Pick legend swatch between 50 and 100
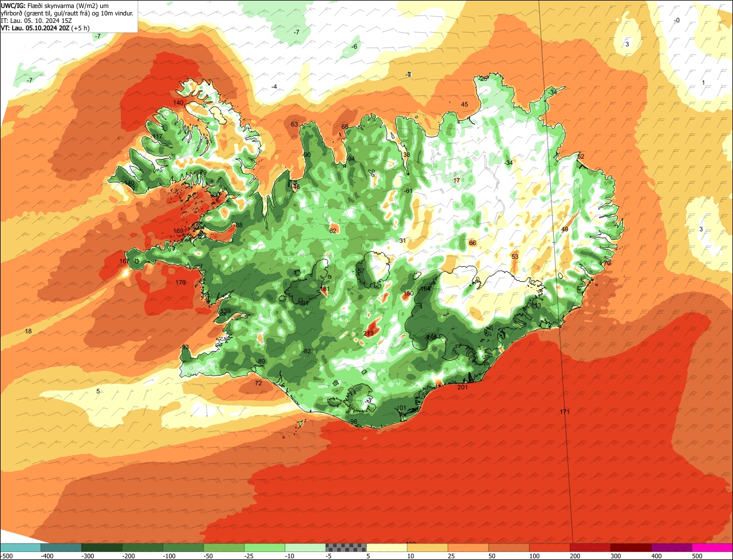 (x=509, y=547)
